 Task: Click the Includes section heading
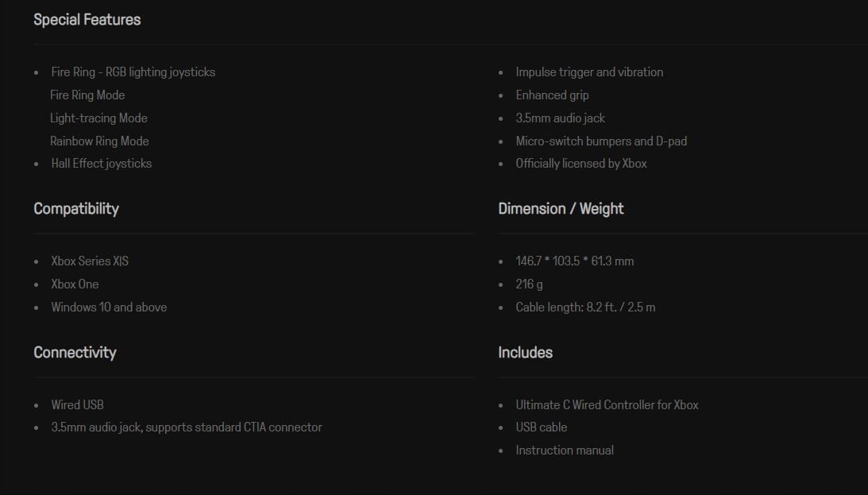525,353
